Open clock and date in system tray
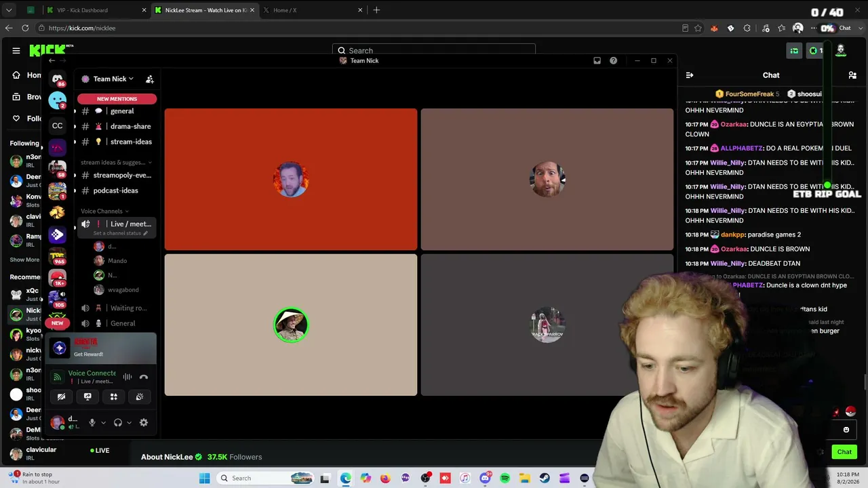The height and width of the screenshot is (488, 868). pyautogui.click(x=848, y=479)
